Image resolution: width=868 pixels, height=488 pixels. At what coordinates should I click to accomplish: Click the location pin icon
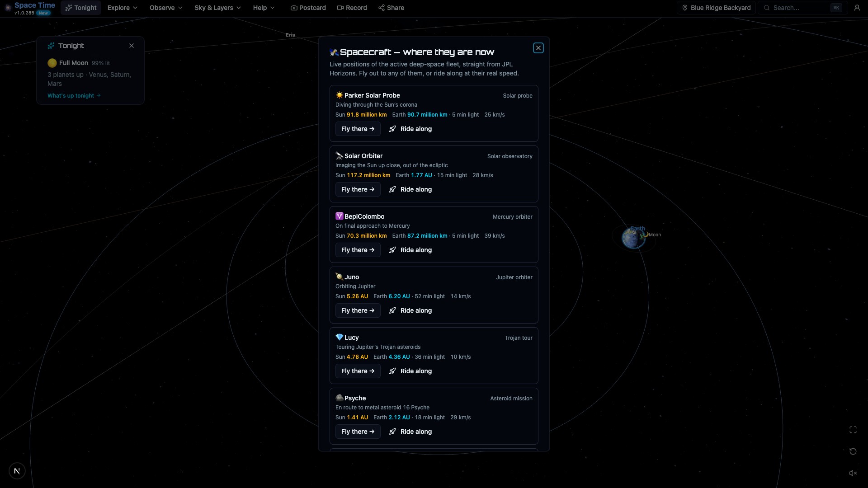pyautogui.click(x=684, y=8)
